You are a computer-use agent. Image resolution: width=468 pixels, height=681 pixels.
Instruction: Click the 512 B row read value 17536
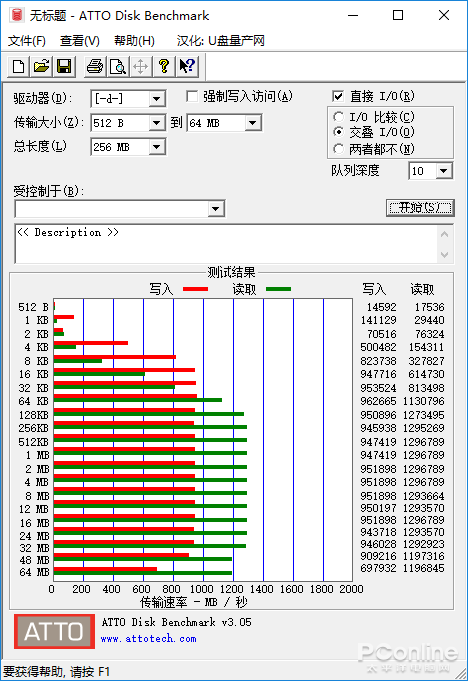[x=429, y=307]
